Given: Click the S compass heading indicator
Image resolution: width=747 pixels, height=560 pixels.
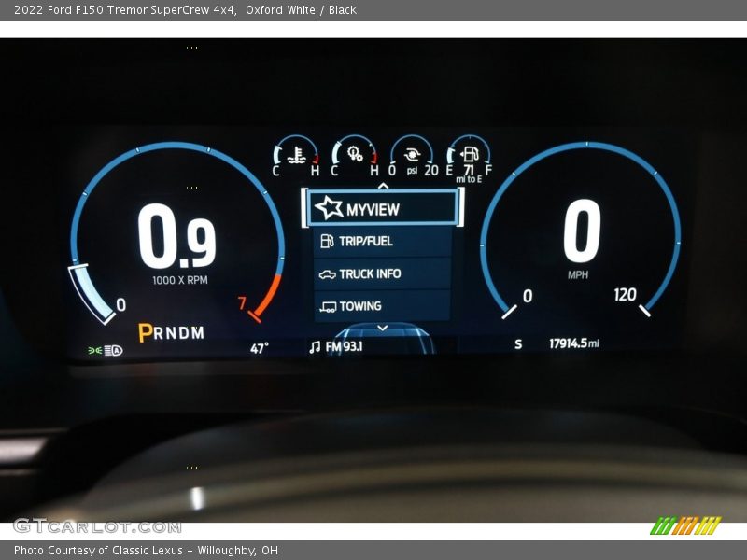Looking at the screenshot, I should coord(518,344).
